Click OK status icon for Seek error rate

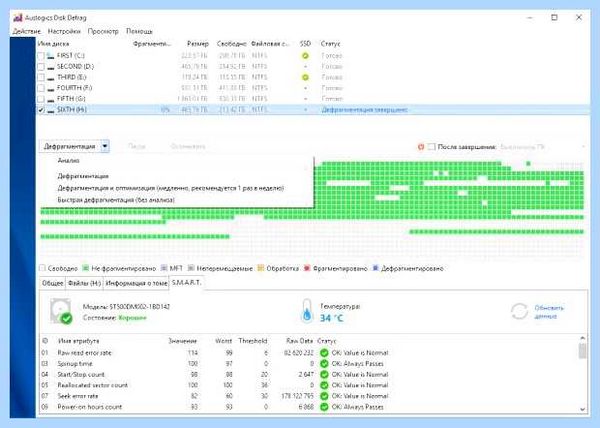[x=324, y=396]
